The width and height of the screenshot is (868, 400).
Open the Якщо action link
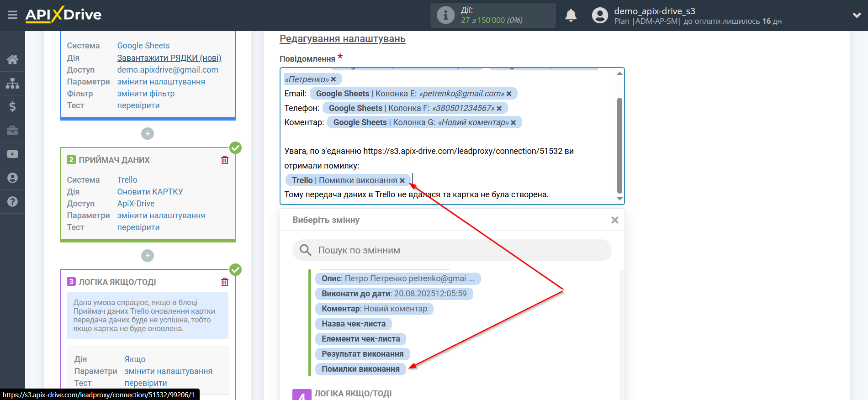tap(135, 359)
